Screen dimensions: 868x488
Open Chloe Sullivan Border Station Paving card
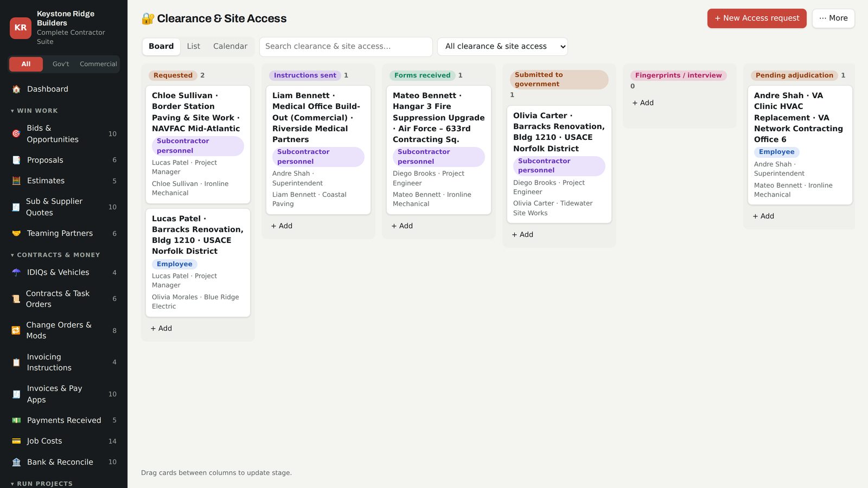[x=198, y=144]
